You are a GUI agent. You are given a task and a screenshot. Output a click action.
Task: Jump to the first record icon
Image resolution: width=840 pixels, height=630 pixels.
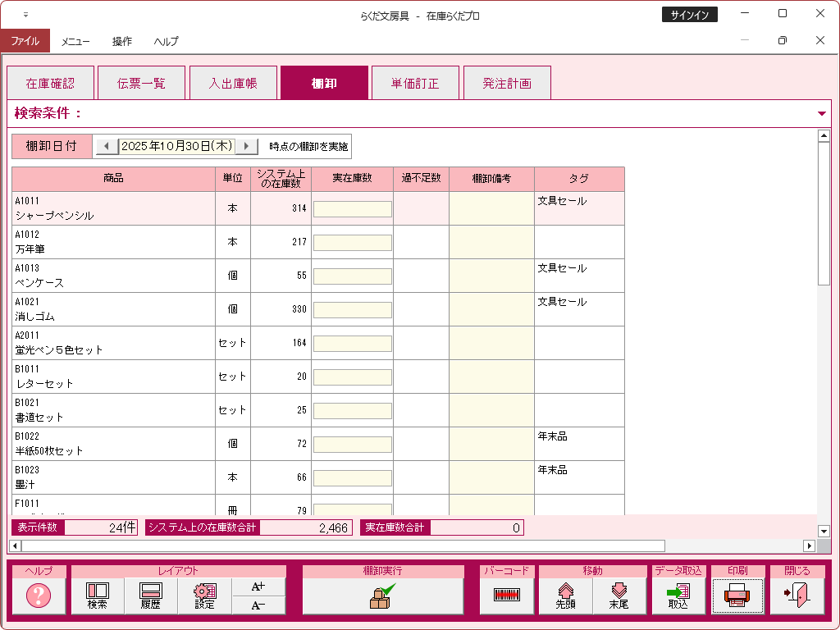tap(565, 596)
